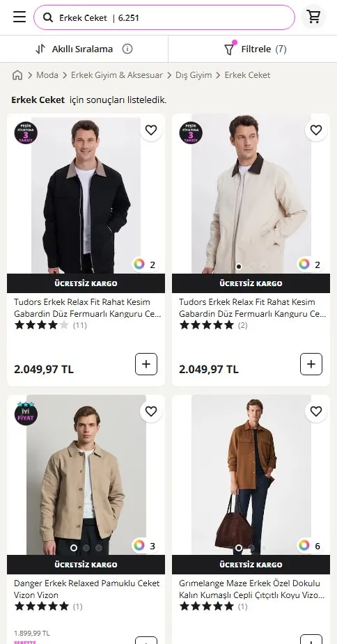Show Akıllı Sıralama info icon

pos(127,49)
